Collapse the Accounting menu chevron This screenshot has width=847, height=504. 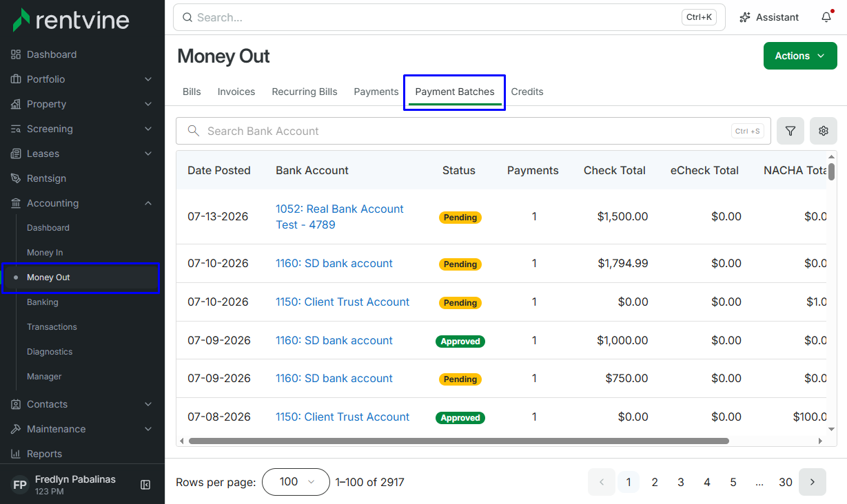tap(148, 203)
